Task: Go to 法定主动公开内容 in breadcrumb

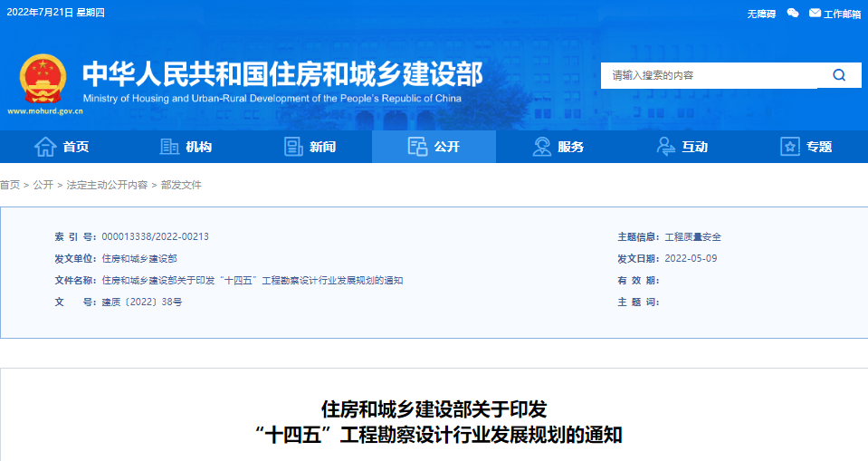Action: click(x=107, y=185)
